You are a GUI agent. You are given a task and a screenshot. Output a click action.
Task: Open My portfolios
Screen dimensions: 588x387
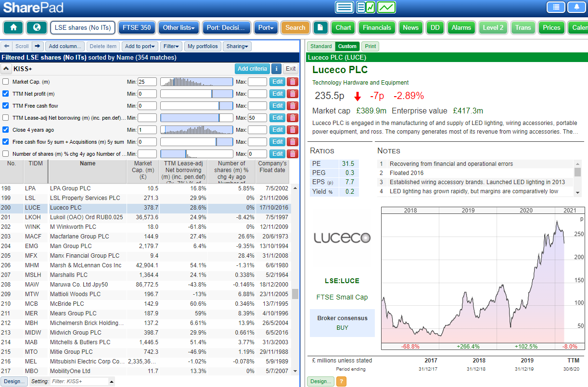(203, 46)
